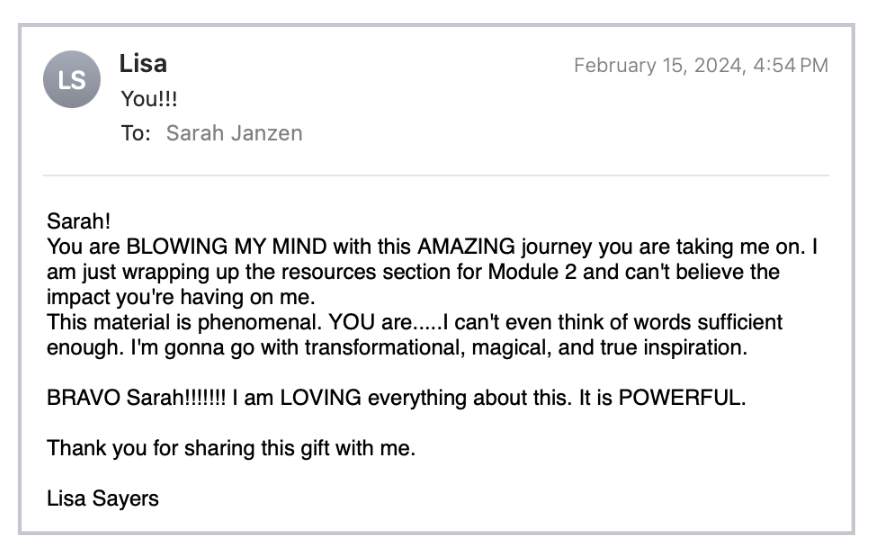Click the "To:" field label
This screenshot has height=559, width=873.
[x=135, y=133]
